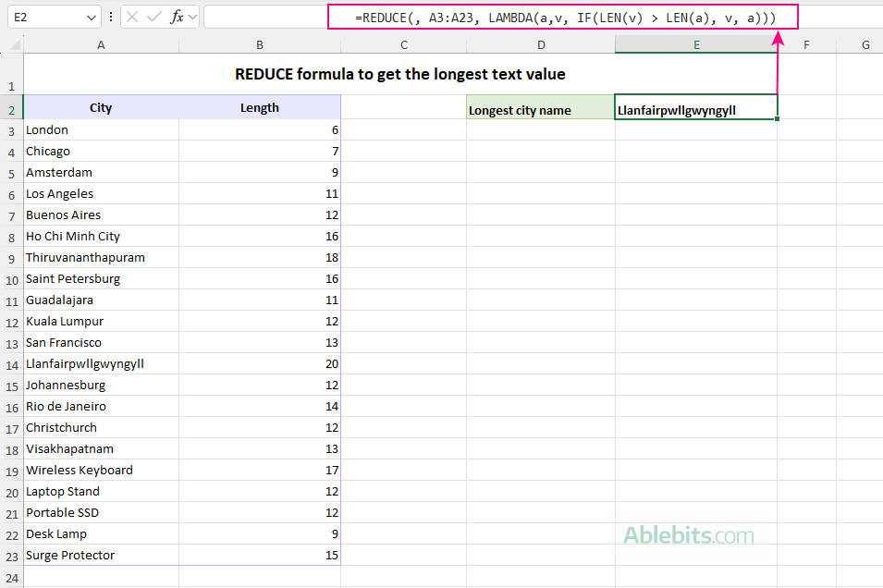
Task: Open the Name Box dropdown arrow
Action: pos(92,18)
